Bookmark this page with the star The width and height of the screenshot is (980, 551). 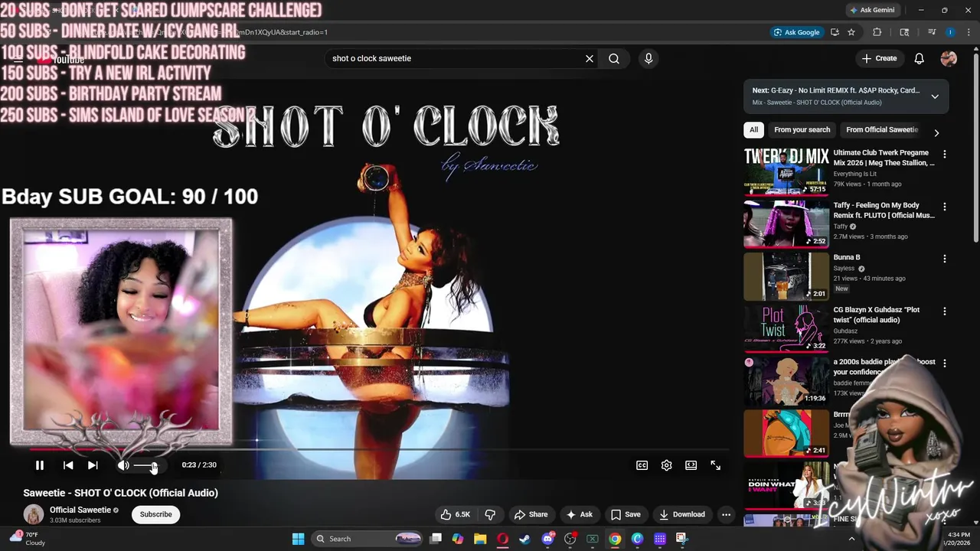tap(851, 32)
